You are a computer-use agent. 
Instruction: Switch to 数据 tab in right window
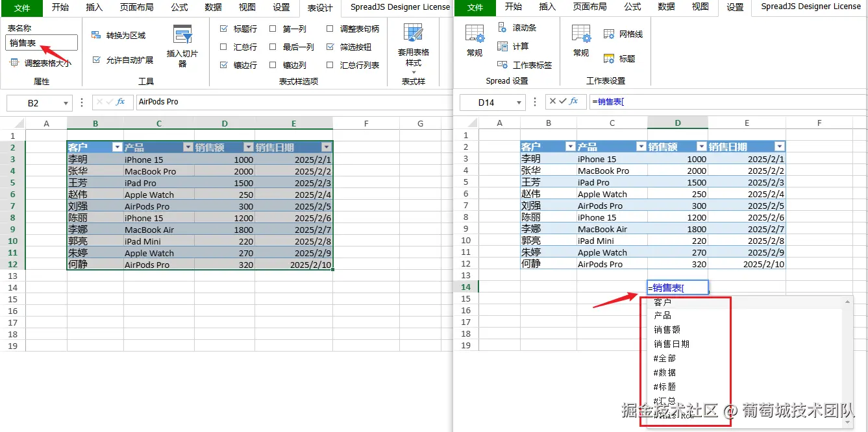click(666, 7)
